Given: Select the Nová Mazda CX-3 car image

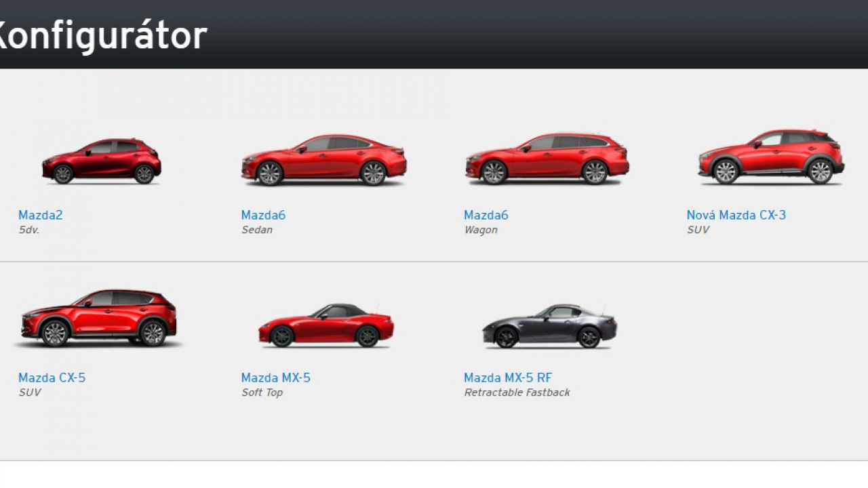Looking at the screenshot, I should tap(771, 157).
